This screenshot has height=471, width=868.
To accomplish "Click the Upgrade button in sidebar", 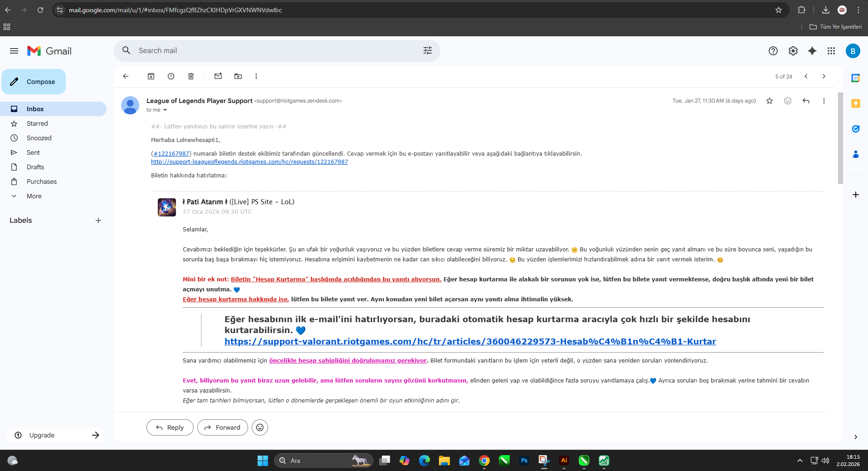I will (56, 435).
